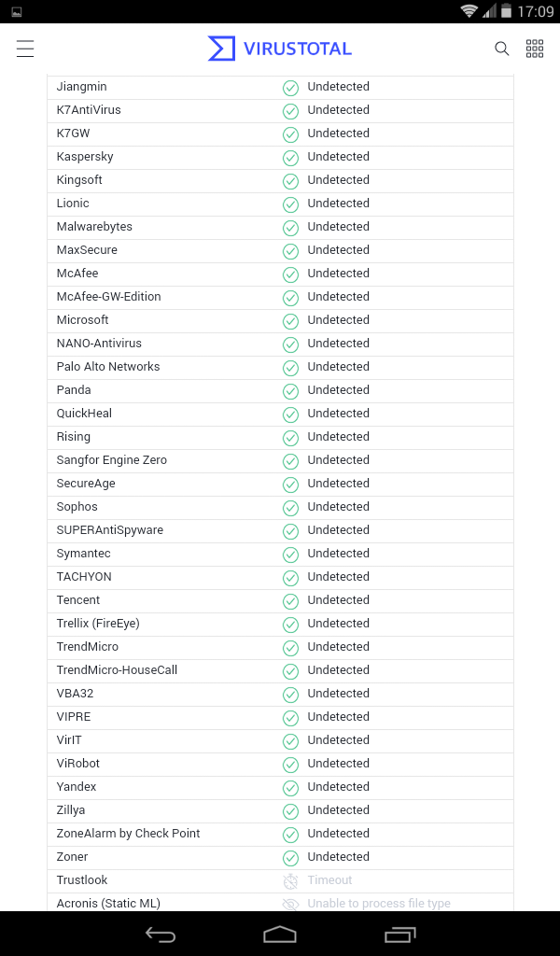Click the VIRUSTOTAL header text

298,49
